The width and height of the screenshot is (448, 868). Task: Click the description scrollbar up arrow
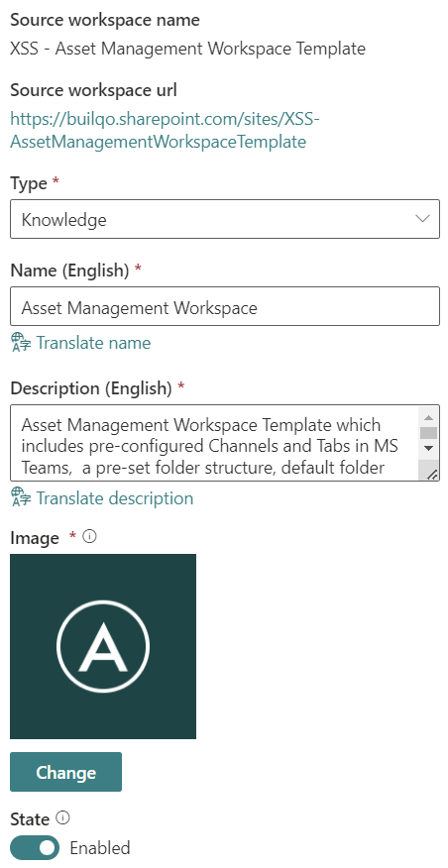pyautogui.click(x=428, y=417)
